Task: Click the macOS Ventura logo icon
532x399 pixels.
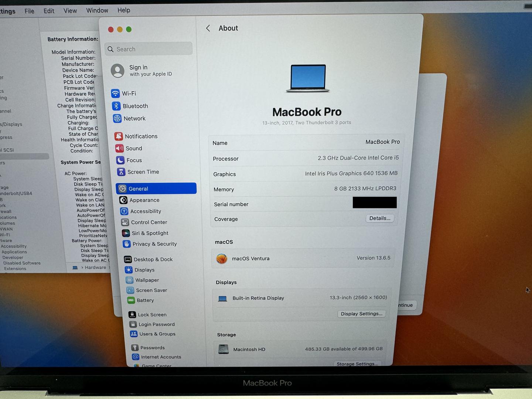Action: tap(222, 259)
